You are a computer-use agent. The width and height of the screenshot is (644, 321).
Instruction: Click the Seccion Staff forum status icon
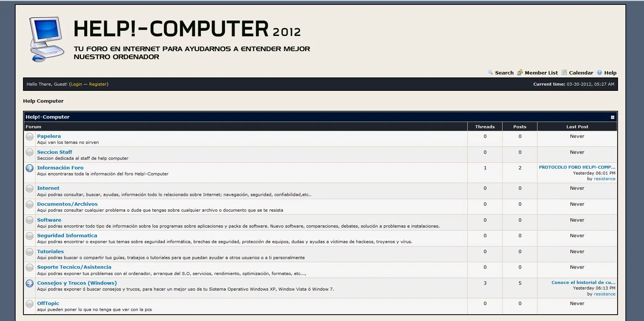30,152
